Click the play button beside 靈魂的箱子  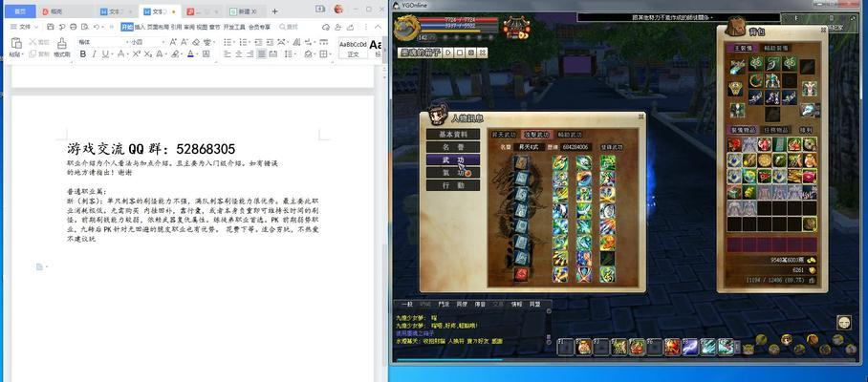pos(447,53)
